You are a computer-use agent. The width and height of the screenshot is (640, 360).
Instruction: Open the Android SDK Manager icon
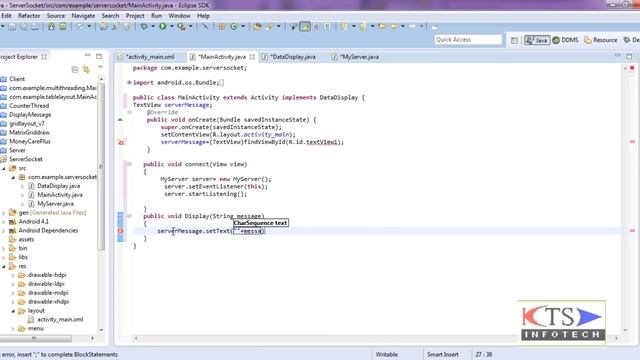pyautogui.click(x=51, y=27)
